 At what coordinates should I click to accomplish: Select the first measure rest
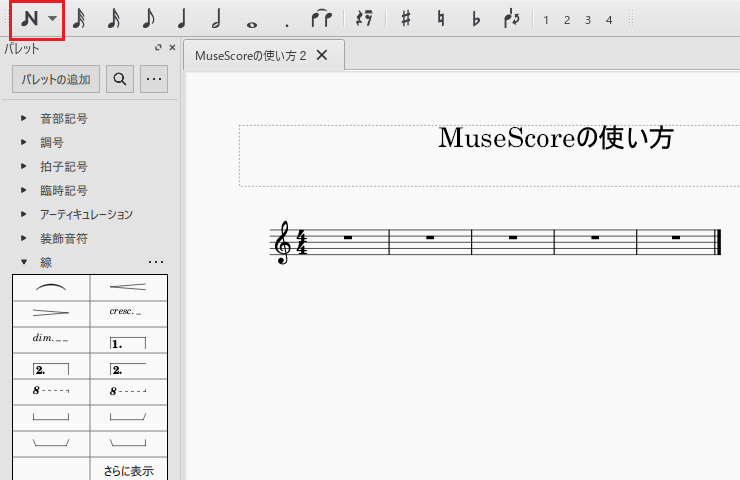pyautogui.click(x=348, y=237)
